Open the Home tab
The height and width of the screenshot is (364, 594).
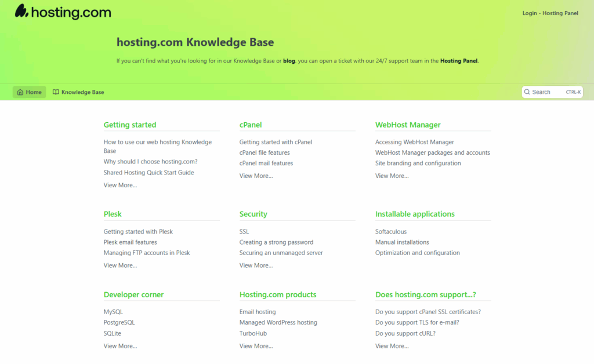pos(29,92)
